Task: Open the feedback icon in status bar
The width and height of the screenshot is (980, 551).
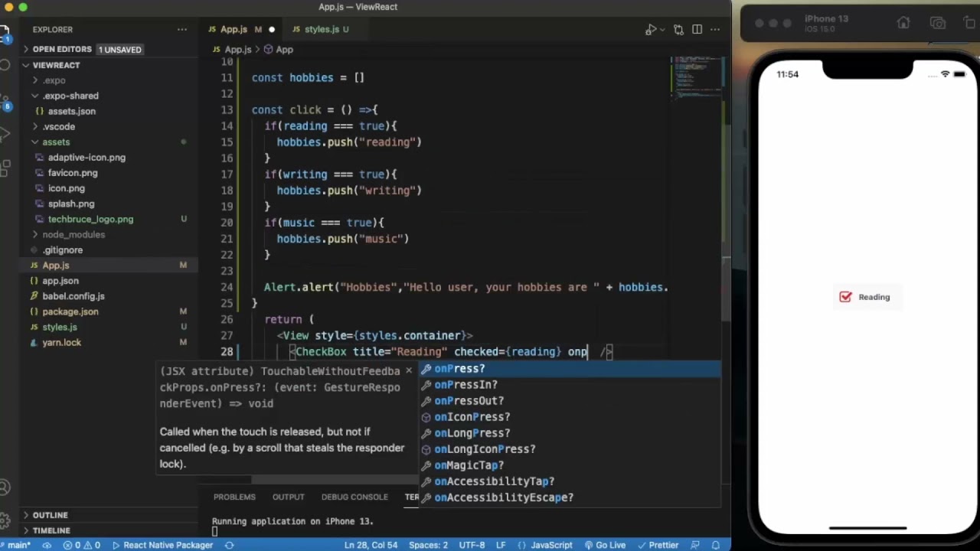Action: pos(695,545)
